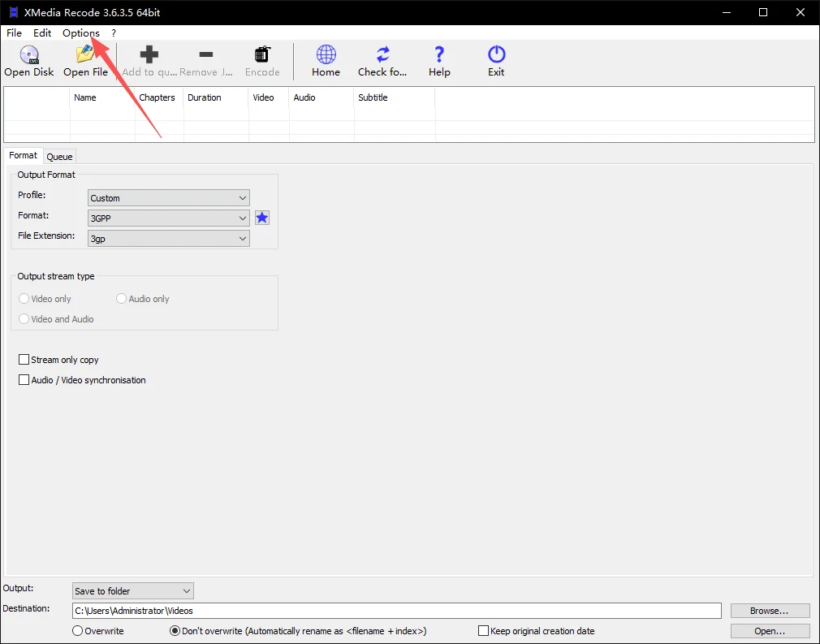The width and height of the screenshot is (820, 644).
Task: Expand the Output dropdown showing Save to folder
Action: point(133,590)
